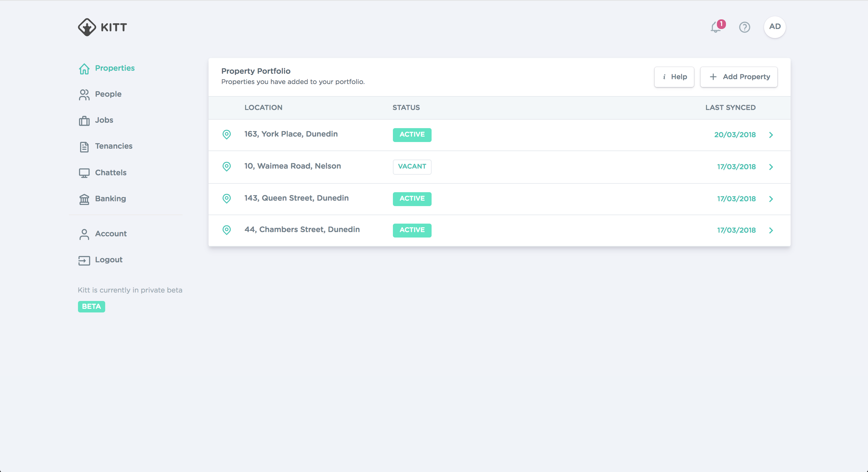Image resolution: width=868 pixels, height=472 pixels.
Task: Click ACTIVE badge for 163, York Place
Action: 412,135
